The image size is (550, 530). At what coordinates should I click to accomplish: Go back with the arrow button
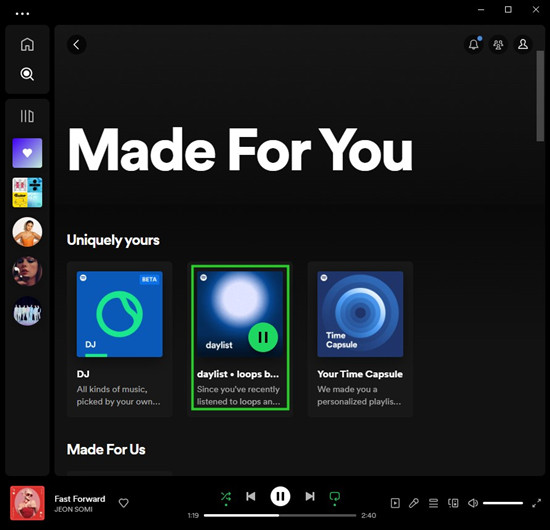76,45
